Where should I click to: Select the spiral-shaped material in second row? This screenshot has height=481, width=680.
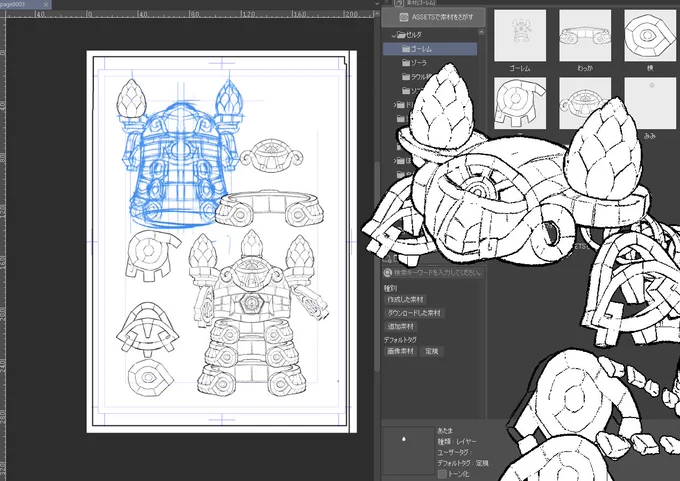click(520, 103)
